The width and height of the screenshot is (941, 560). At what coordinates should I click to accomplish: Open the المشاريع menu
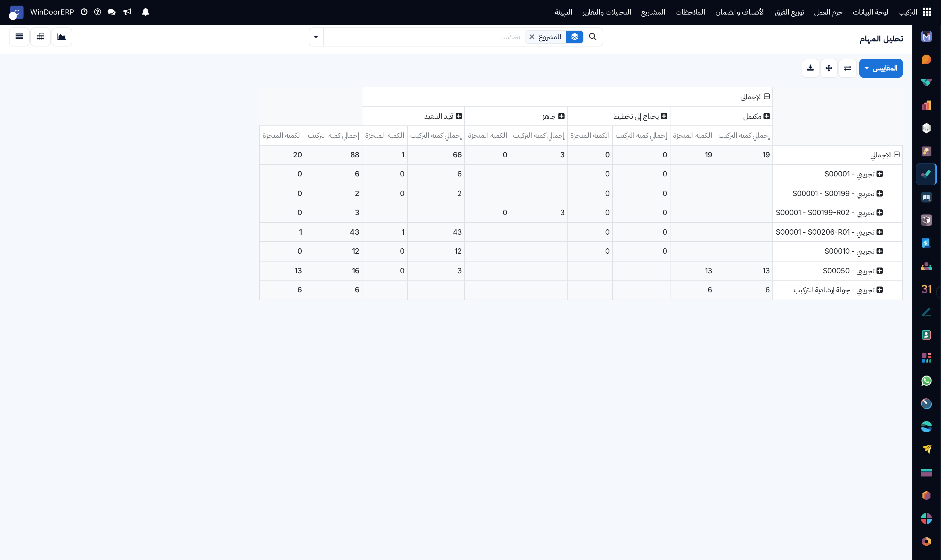(653, 12)
